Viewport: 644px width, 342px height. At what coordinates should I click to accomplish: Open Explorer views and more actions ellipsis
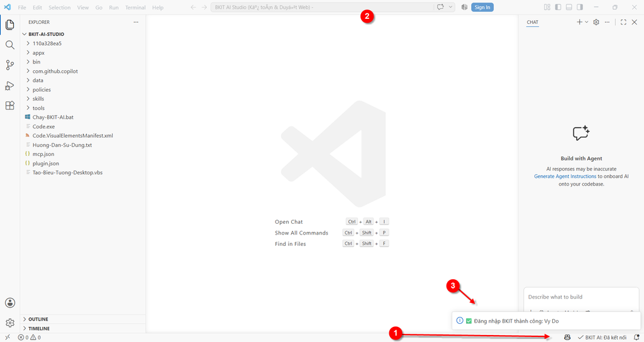136,22
